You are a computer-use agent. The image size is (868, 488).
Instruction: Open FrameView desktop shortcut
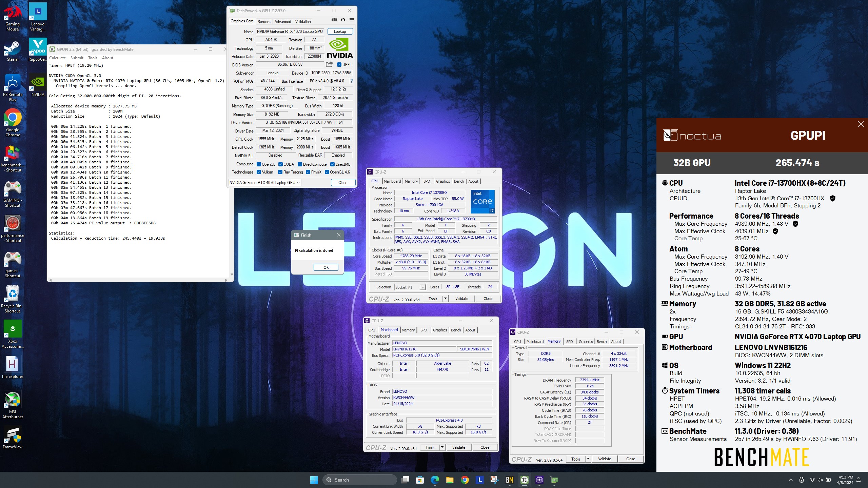click(13, 438)
